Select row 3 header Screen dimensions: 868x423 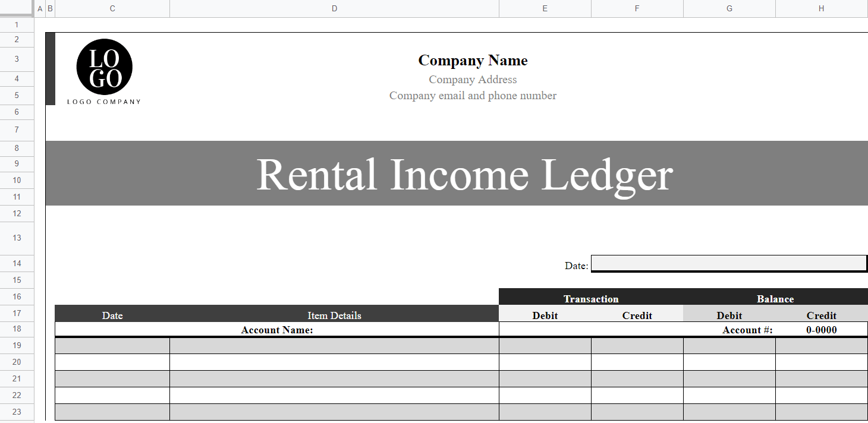17,59
